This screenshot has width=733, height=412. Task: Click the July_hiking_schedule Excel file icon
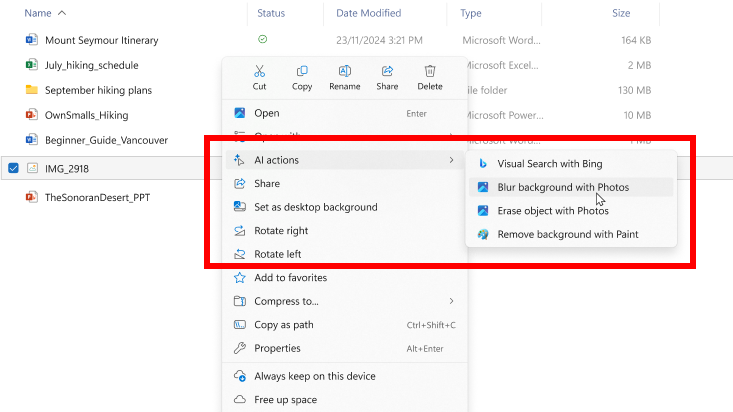click(32, 65)
